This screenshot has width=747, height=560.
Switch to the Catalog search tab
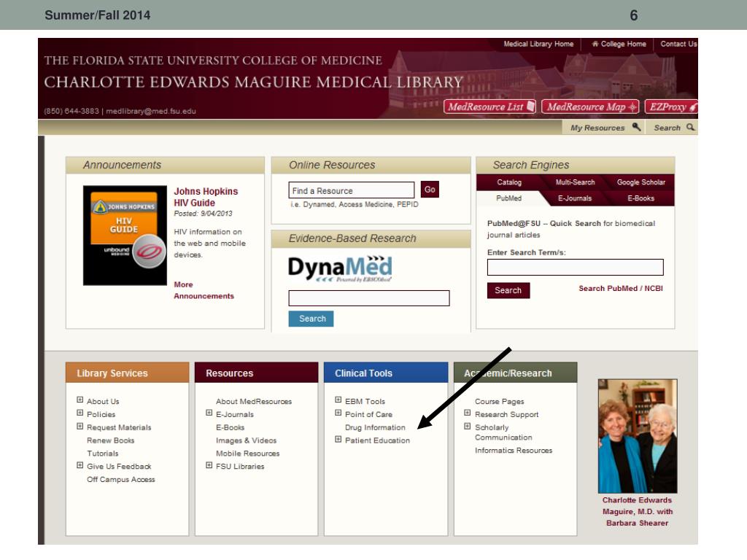click(x=509, y=182)
